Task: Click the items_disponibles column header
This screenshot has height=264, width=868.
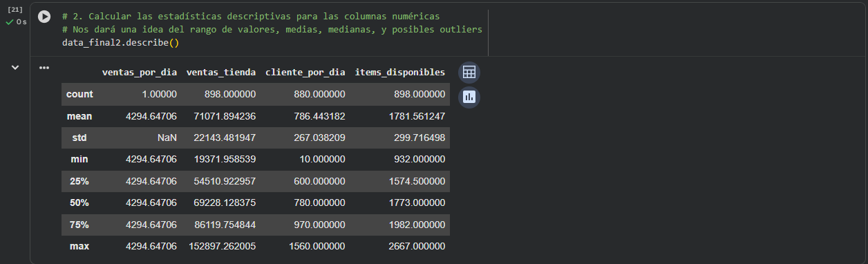Action: click(400, 73)
